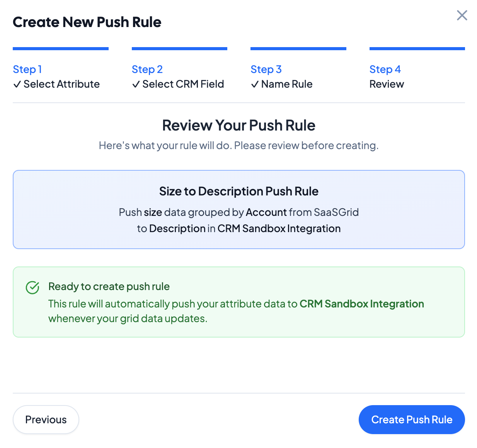Click the blue progress bar above Step 1

coord(61,49)
